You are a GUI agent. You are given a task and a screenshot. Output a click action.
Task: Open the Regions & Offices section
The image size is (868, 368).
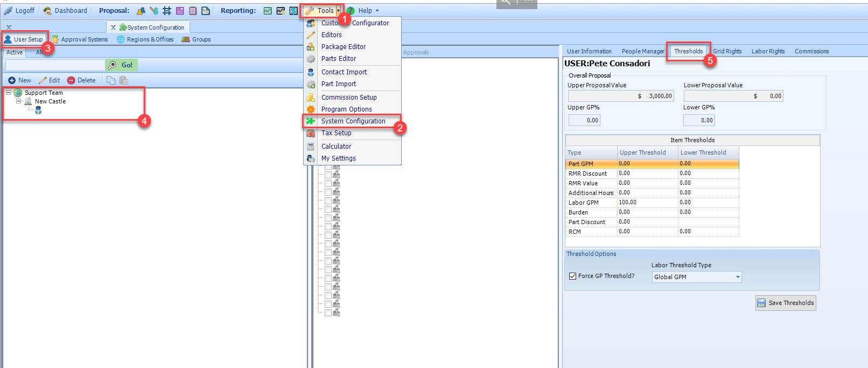coord(145,39)
